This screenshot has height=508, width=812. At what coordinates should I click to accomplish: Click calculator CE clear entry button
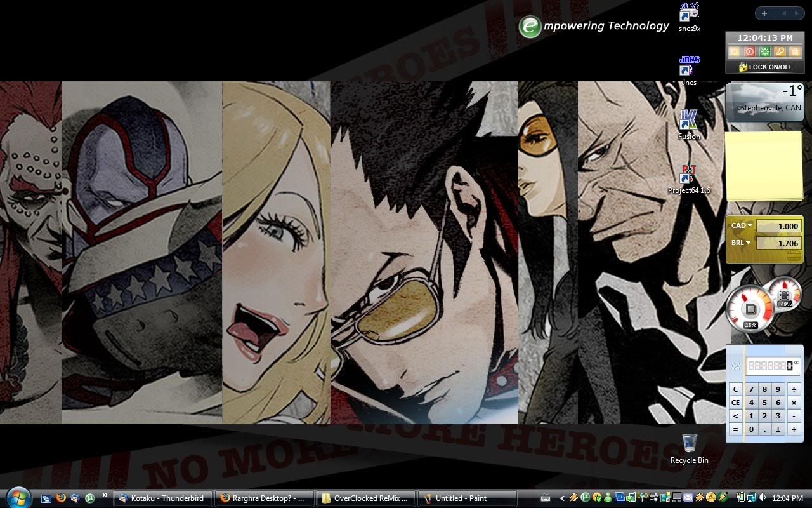(x=736, y=403)
